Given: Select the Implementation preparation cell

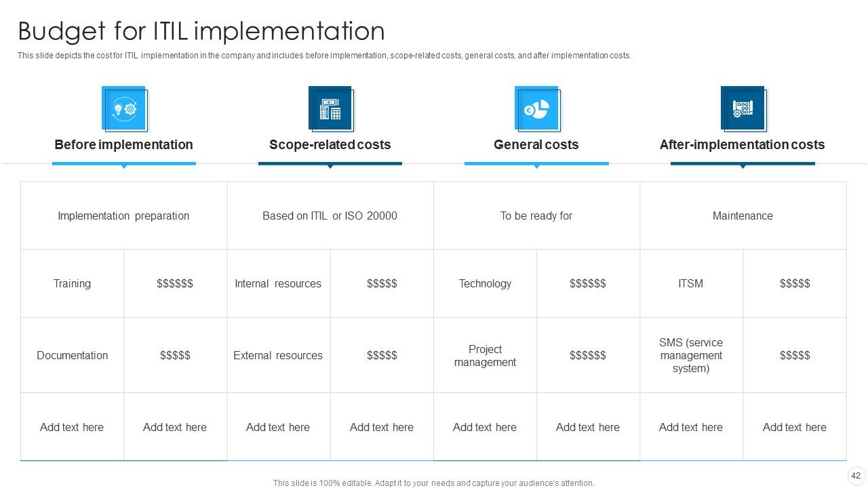Looking at the screenshot, I should click(x=123, y=216).
